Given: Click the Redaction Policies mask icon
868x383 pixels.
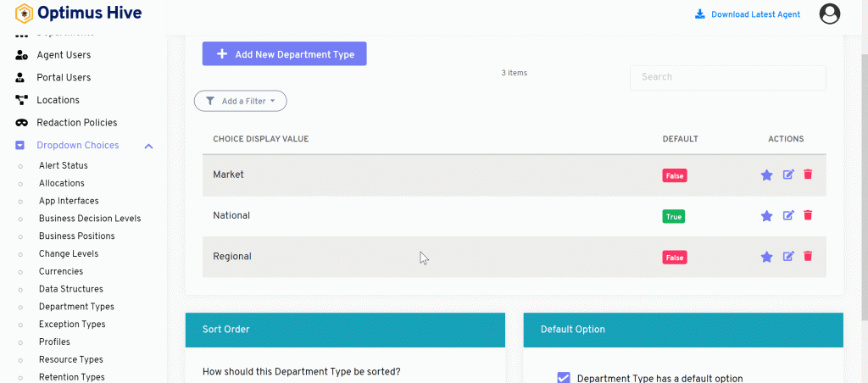Looking at the screenshot, I should (x=21, y=123).
